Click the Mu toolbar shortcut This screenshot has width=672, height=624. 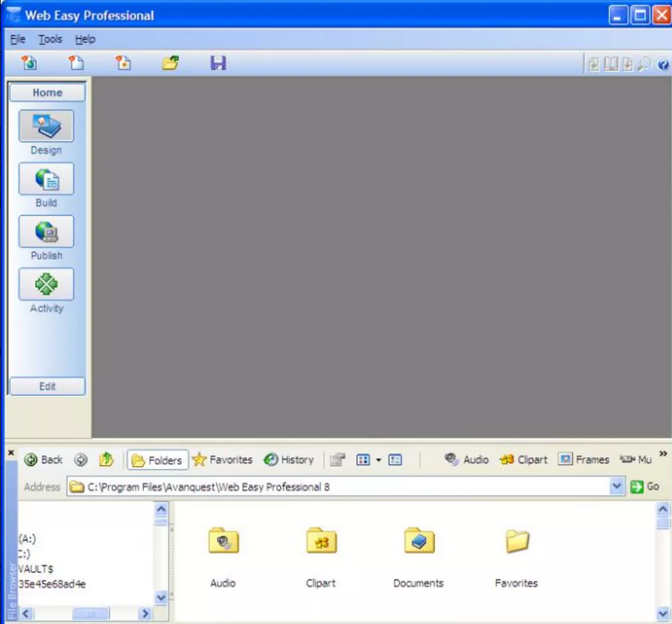636,460
